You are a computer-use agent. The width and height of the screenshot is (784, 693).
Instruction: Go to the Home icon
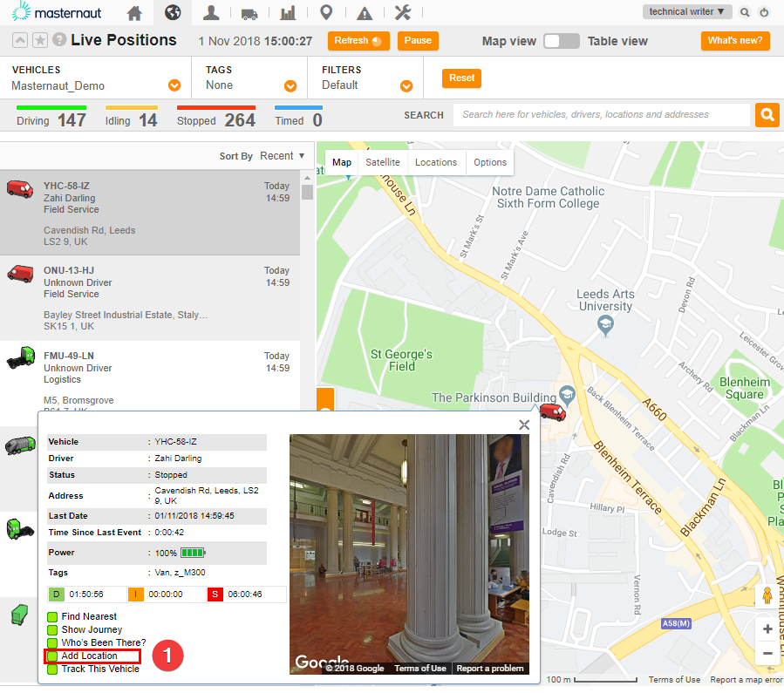point(134,12)
